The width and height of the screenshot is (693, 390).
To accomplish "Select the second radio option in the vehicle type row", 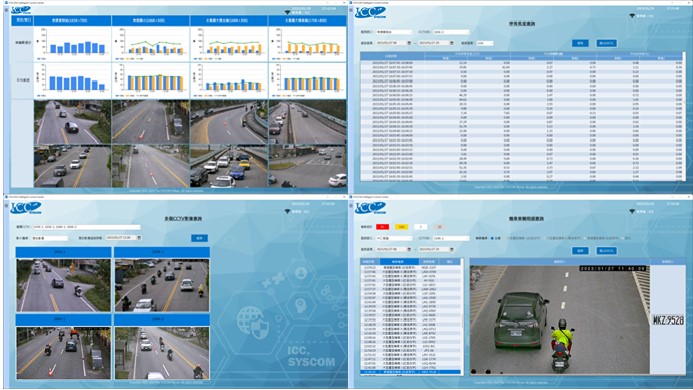I will point(507,238).
